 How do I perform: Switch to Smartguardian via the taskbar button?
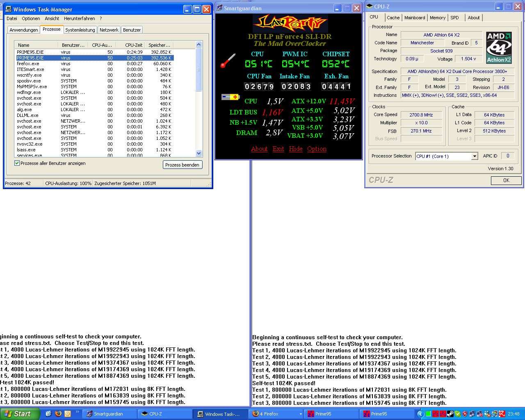110,414
